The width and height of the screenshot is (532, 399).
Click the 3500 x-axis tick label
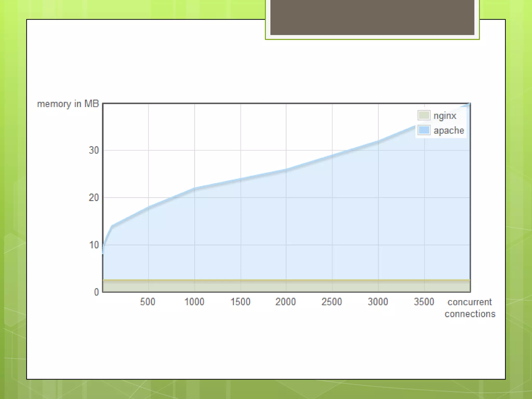(424, 302)
